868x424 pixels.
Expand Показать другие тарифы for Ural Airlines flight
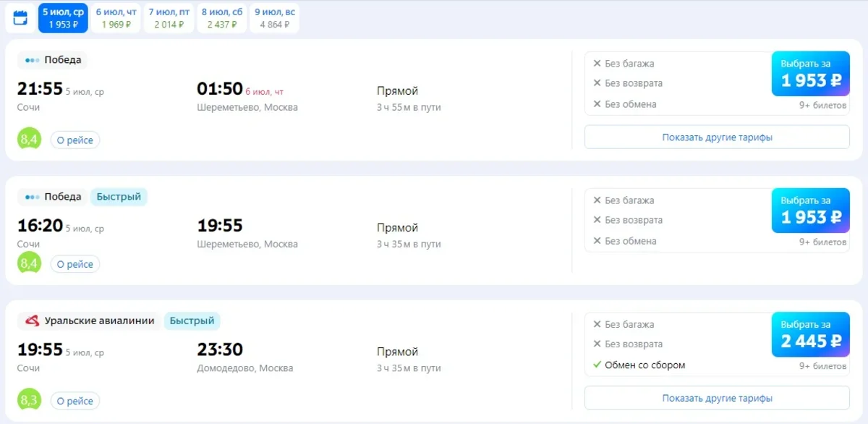click(x=716, y=398)
